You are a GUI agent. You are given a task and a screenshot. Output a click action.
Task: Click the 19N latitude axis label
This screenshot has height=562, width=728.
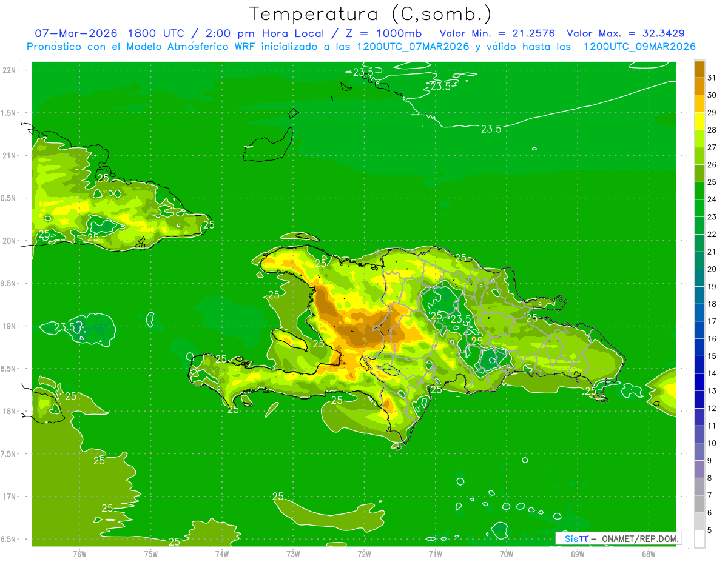click(x=10, y=326)
